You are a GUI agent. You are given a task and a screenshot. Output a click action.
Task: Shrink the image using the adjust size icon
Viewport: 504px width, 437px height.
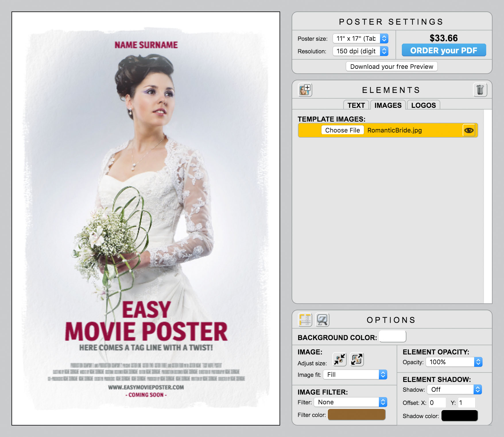coord(339,359)
